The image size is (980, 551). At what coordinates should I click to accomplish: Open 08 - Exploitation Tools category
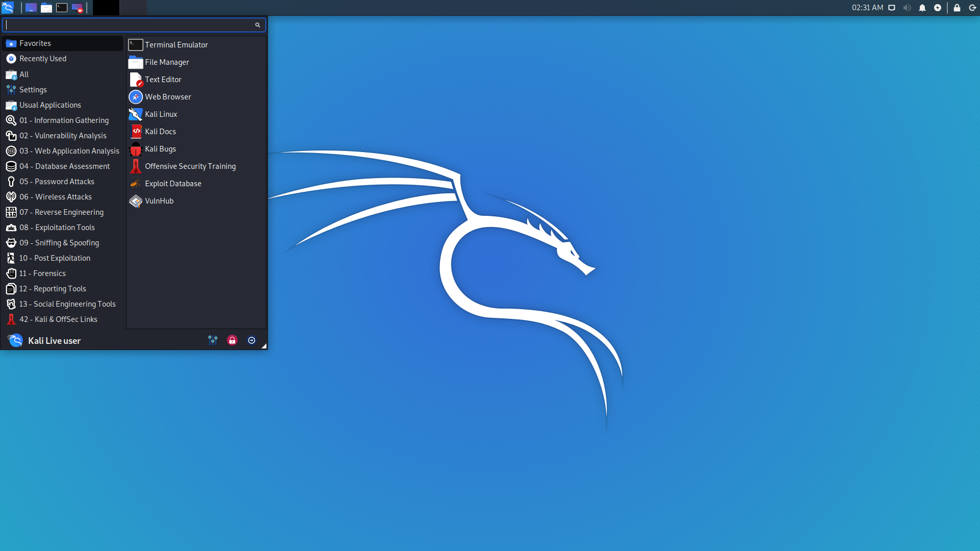click(x=63, y=228)
